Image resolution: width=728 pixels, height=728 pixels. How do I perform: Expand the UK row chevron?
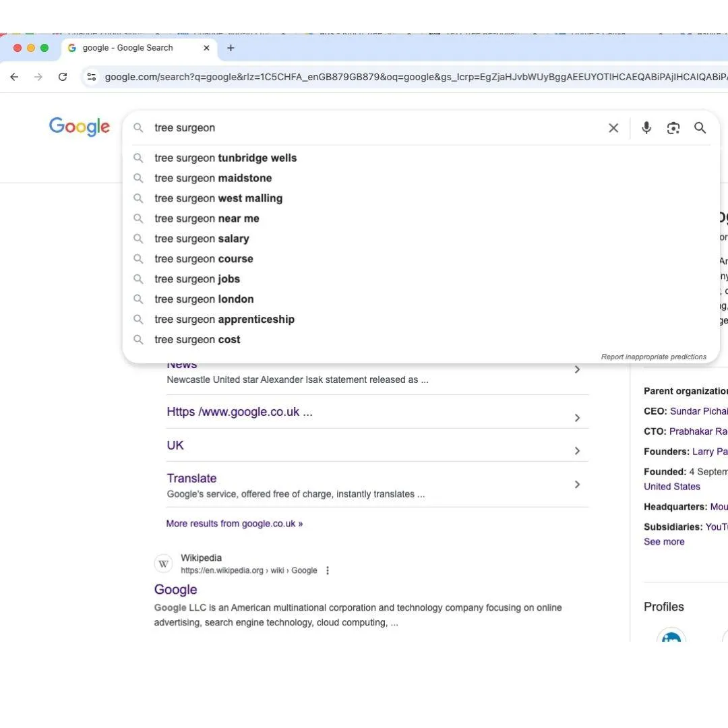click(x=577, y=451)
